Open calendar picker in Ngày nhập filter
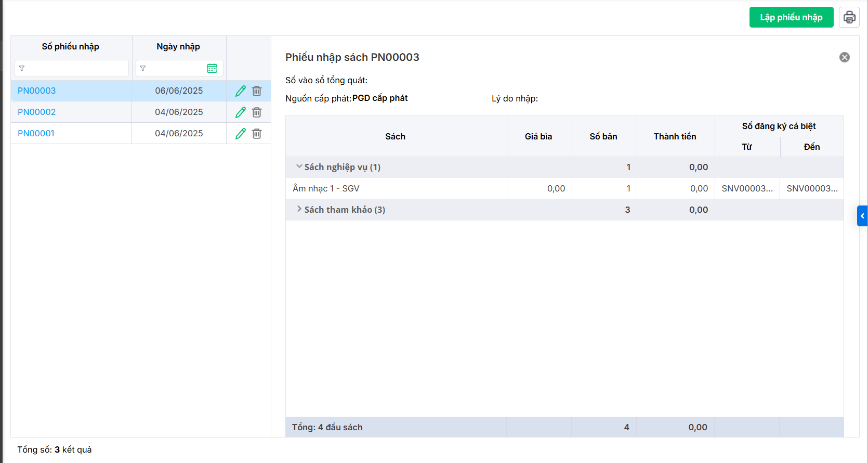The width and height of the screenshot is (868, 463). click(x=212, y=68)
